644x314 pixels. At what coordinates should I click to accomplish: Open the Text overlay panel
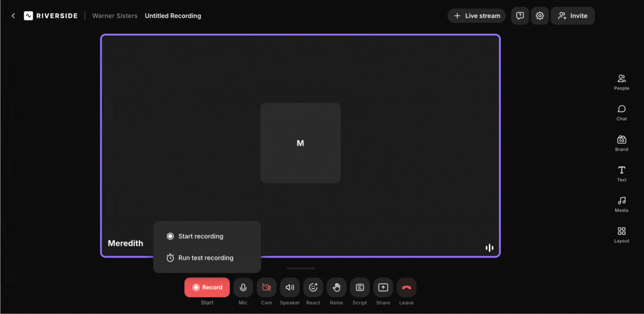[621, 174]
